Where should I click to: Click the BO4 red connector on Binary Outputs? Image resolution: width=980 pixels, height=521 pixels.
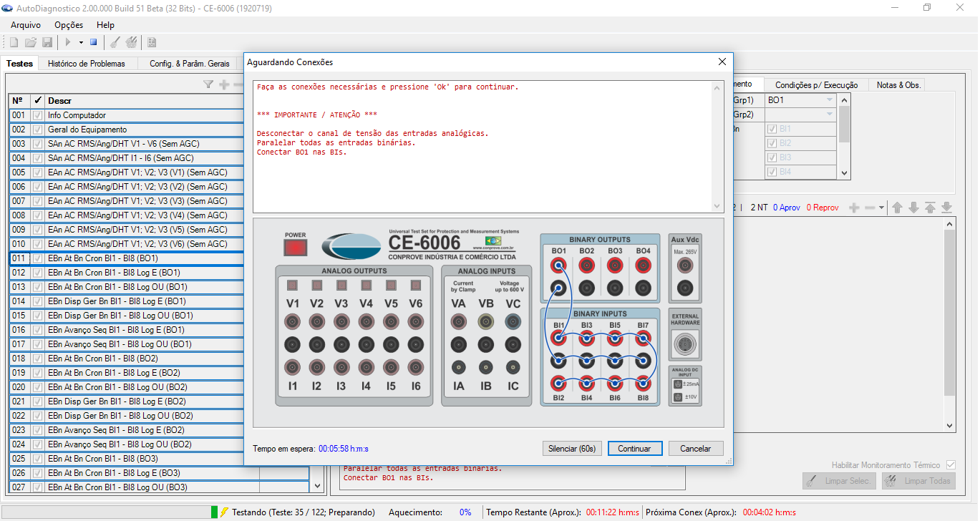643,266
